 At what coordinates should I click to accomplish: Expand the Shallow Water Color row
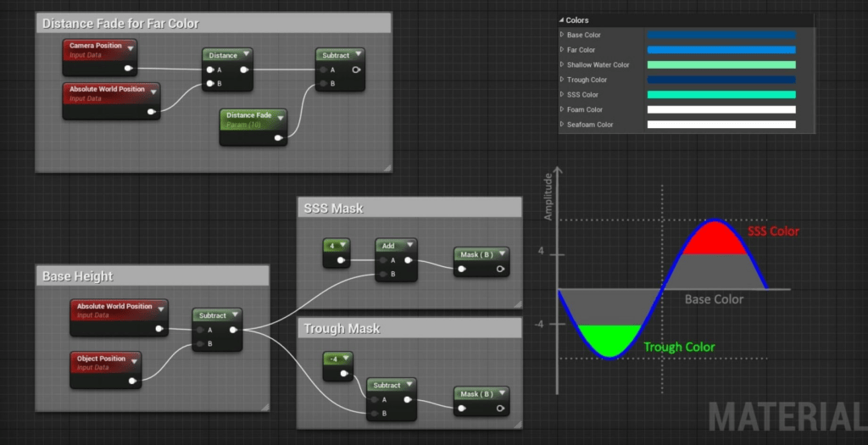(x=562, y=64)
